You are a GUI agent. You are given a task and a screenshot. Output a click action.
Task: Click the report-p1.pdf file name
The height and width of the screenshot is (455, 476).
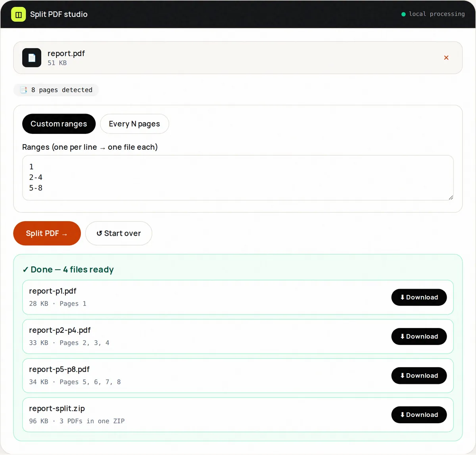pyautogui.click(x=53, y=291)
